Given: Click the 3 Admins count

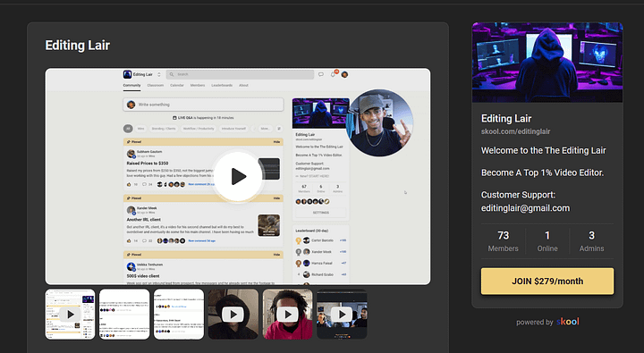Looking at the screenshot, I should click(x=591, y=241).
